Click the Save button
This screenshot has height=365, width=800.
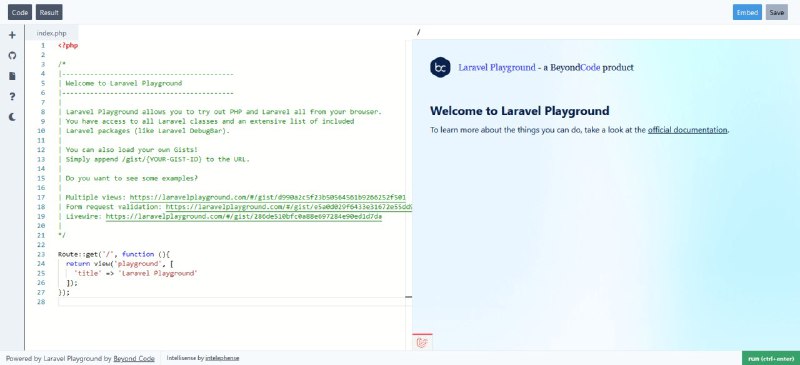click(x=777, y=12)
